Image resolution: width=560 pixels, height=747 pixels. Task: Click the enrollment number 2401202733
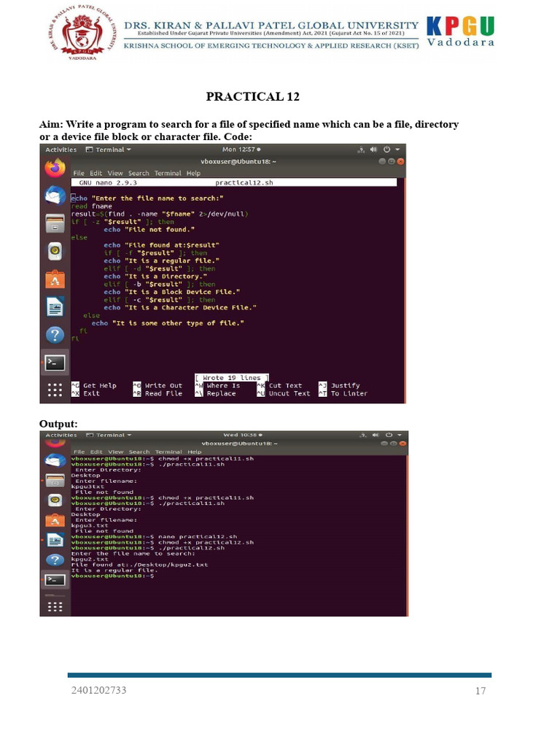[98, 690]
